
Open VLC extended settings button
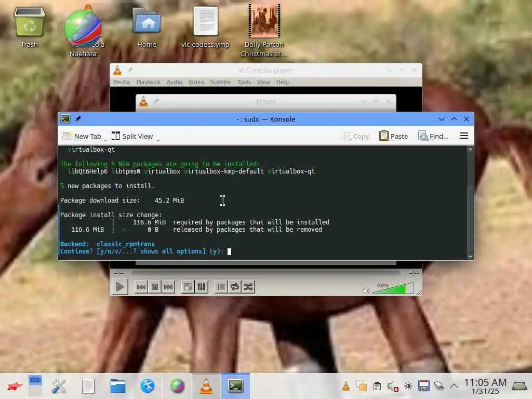pyautogui.click(x=201, y=287)
